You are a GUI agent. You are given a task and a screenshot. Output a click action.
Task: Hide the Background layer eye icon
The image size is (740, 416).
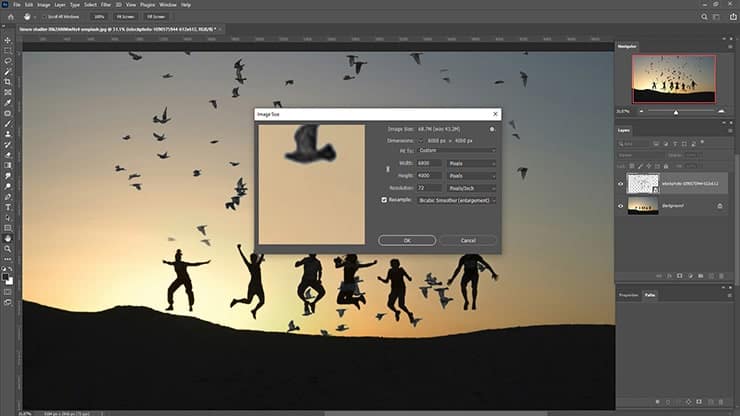(x=621, y=206)
